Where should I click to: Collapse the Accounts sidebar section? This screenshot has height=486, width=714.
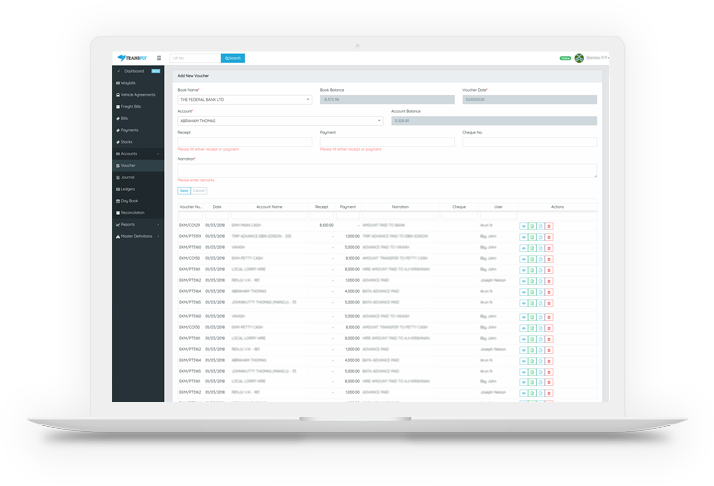[138, 153]
